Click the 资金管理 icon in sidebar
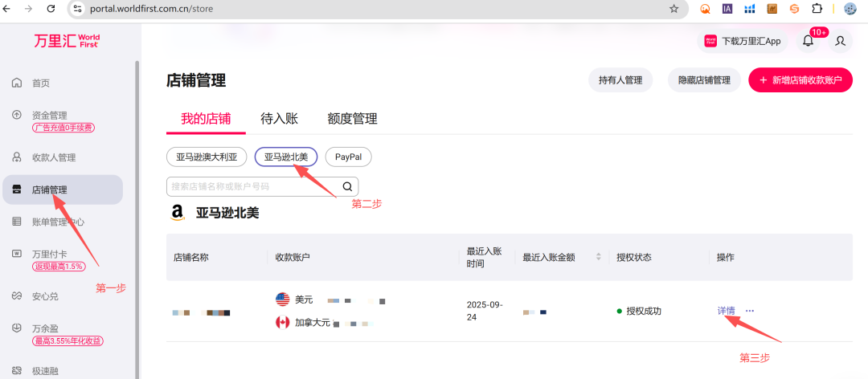The width and height of the screenshot is (868, 379). 17,115
